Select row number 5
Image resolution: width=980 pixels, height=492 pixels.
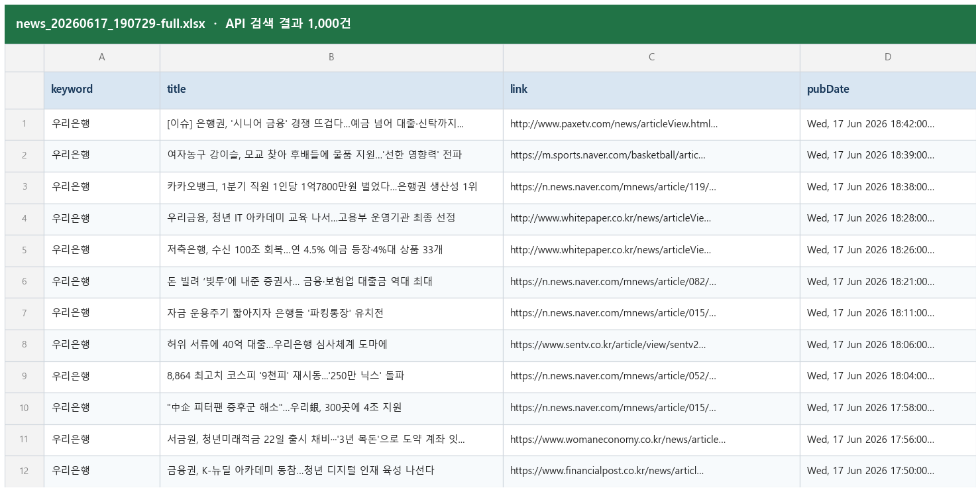tap(25, 251)
